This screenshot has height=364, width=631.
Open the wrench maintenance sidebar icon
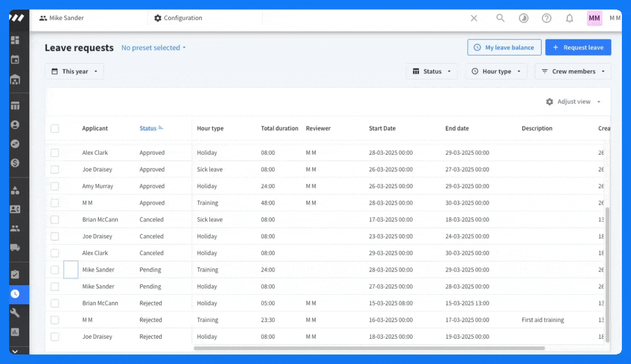tap(15, 313)
